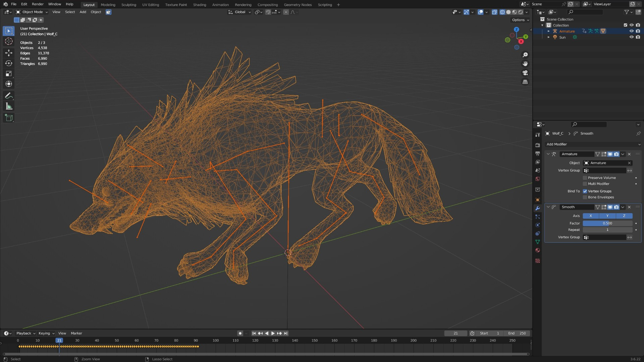The image size is (644, 362).
Task: Open viewport Options dropdown
Action: click(x=520, y=20)
